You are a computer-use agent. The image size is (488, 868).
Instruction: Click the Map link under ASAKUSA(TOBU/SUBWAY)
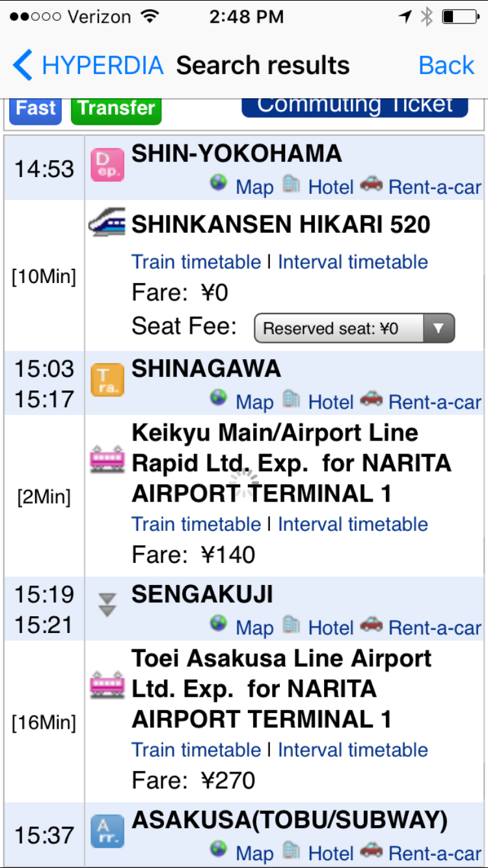(254, 853)
